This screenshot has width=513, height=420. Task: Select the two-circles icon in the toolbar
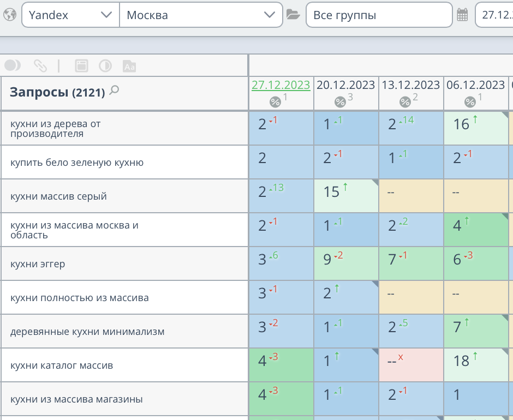(x=12, y=66)
